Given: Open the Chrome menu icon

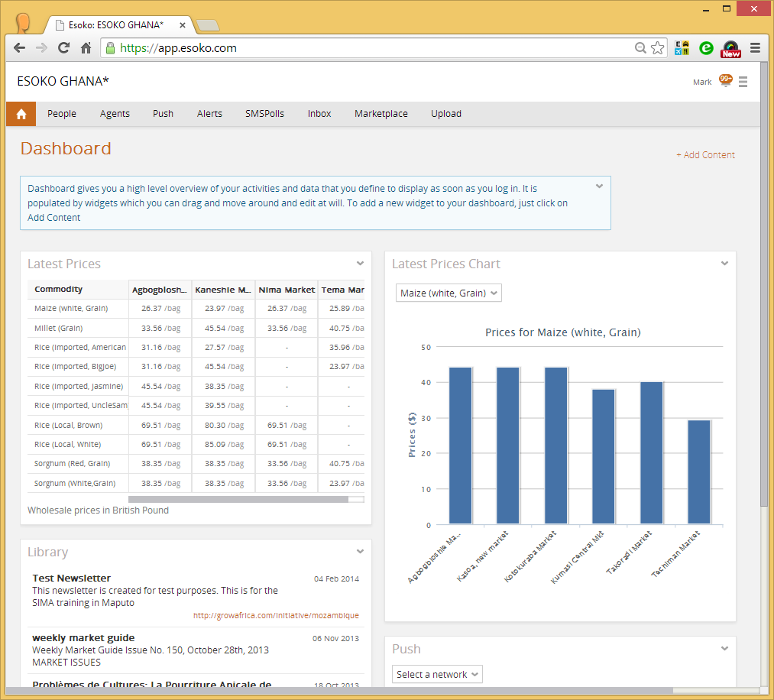Looking at the screenshot, I should (755, 48).
